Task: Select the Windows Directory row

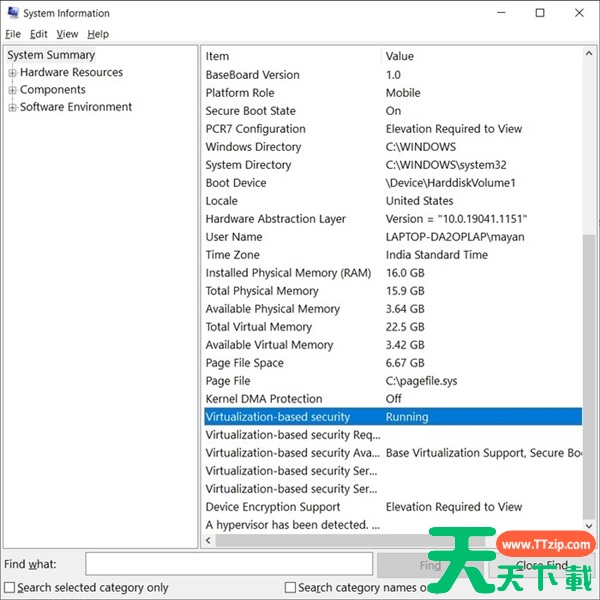Action: point(393,147)
